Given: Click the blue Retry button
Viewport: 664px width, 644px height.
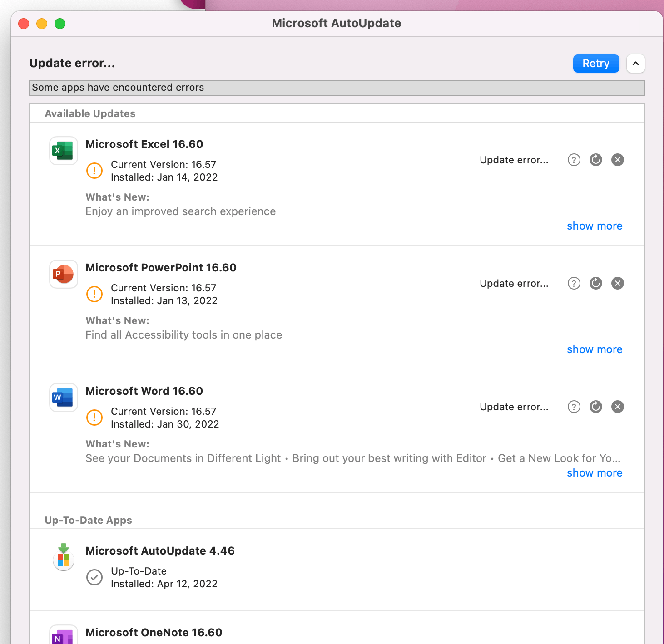Looking at the screenshot, I should 596,64.
